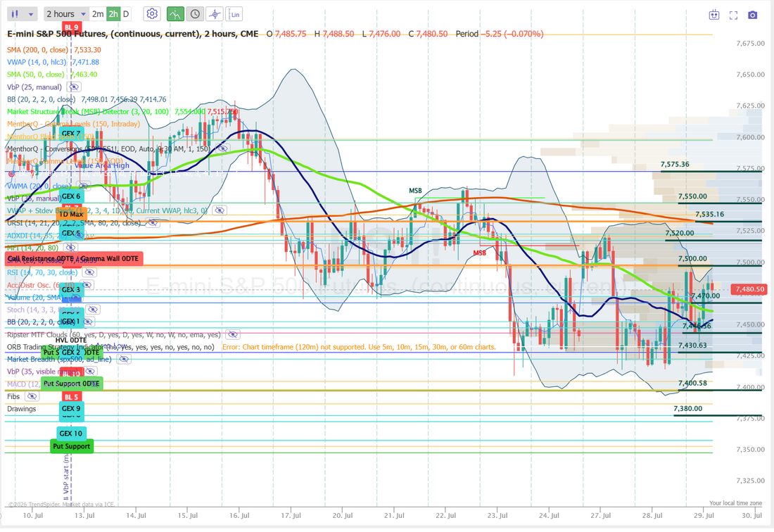This screenshot has width=774, height=532.
Task: Select the 2m timeframe tab
Action: click(98, 14)
